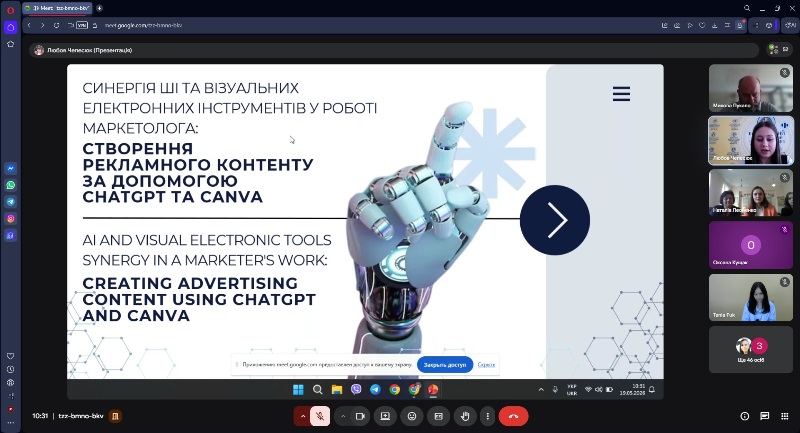The image size is (800, 433).
Task: Click the 'Скрыть' hide link
Action: [x=486, y=365]
